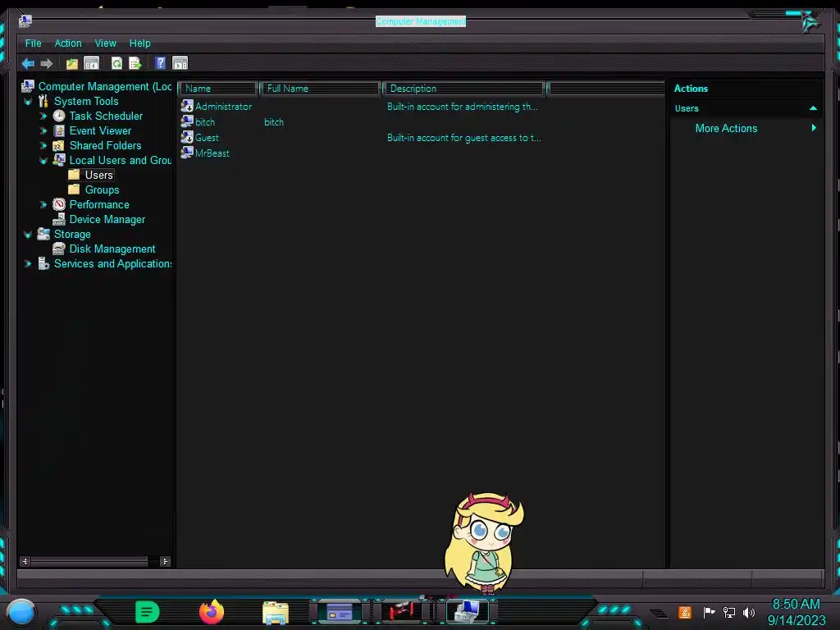Screen dimensions: 840x630
Task: Sort by the Name column header
Action: pyautogui.click(x=217, y=89)
